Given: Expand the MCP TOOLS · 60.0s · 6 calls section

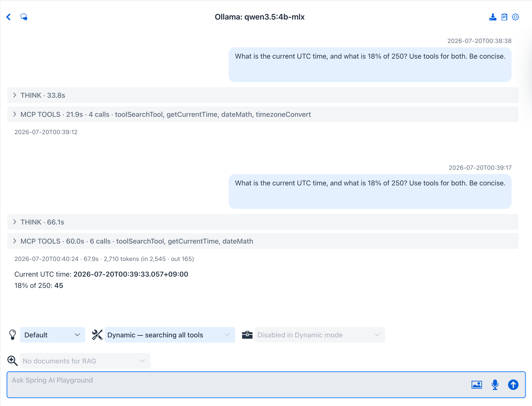Looking at the screenshot, I should click(263, 241).
